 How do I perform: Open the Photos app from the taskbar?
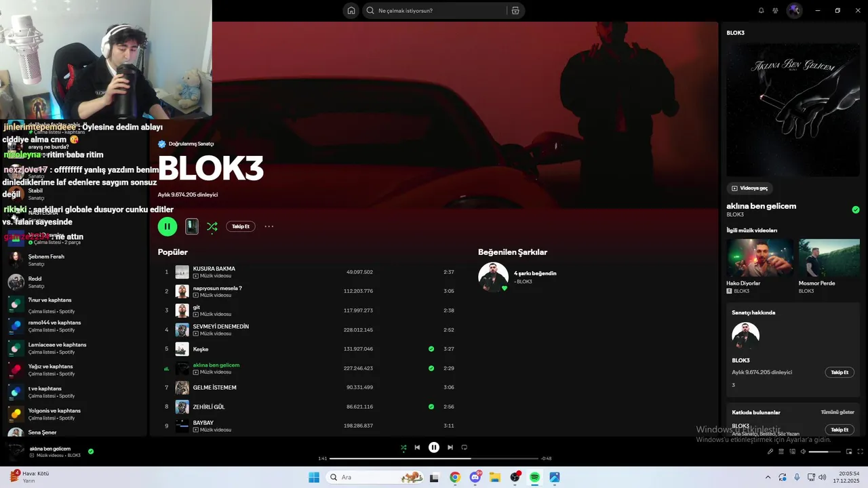(555, 477)
